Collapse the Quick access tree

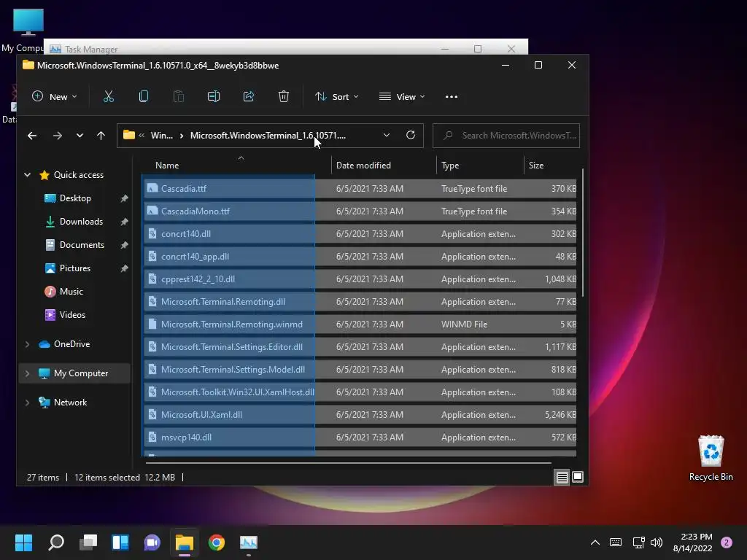pyautogui.click(x=28, y=175)
